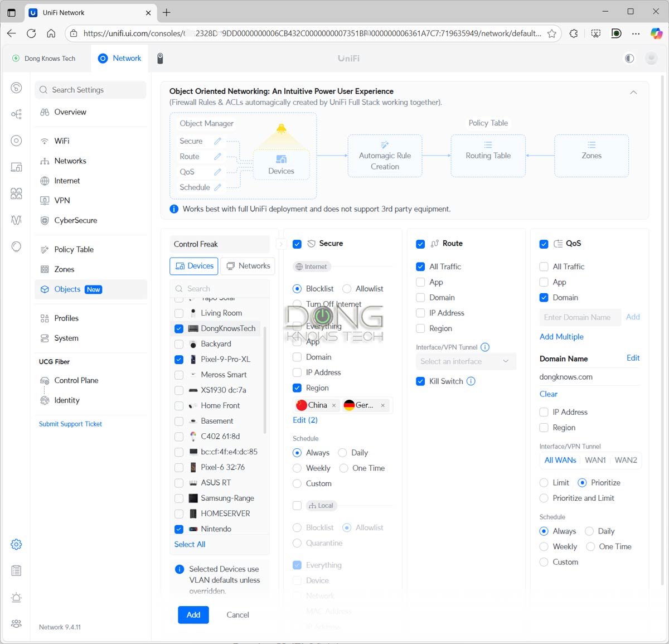Click the device Search field

pos(219,289)
